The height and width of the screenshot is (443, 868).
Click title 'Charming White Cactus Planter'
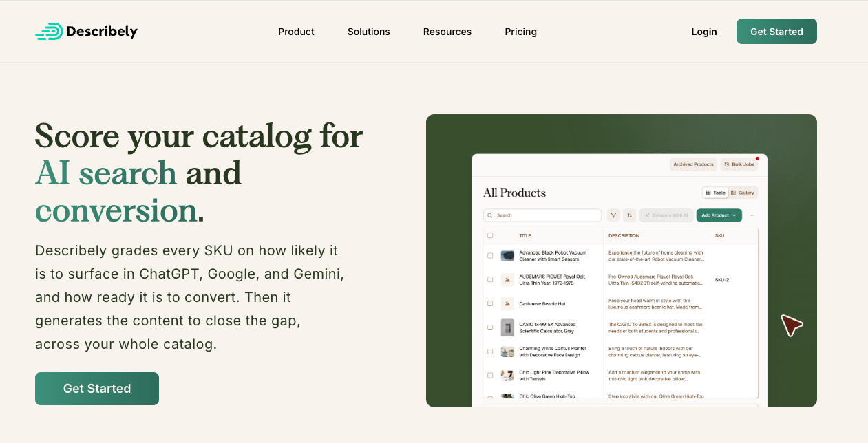pyautogui.click(x=553, y=352)
